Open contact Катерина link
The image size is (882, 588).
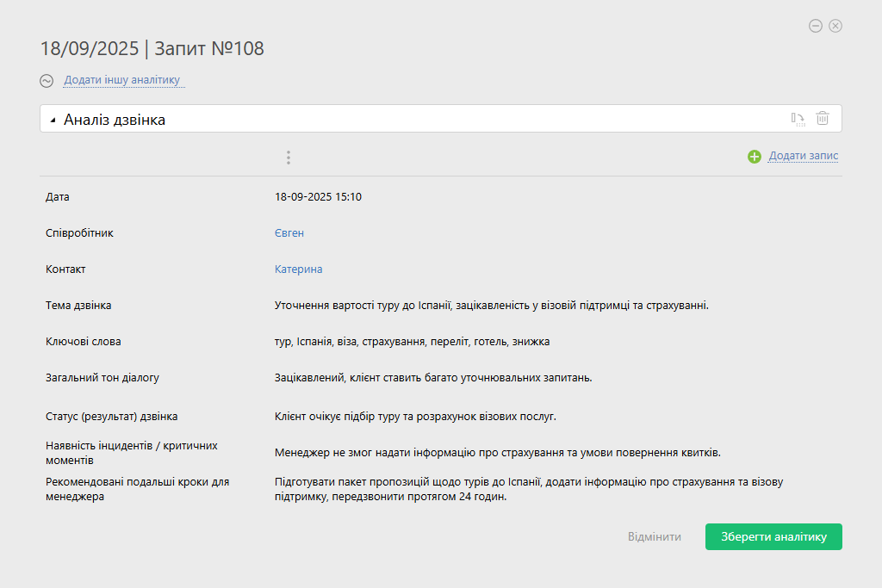click(x=298, y=269)
